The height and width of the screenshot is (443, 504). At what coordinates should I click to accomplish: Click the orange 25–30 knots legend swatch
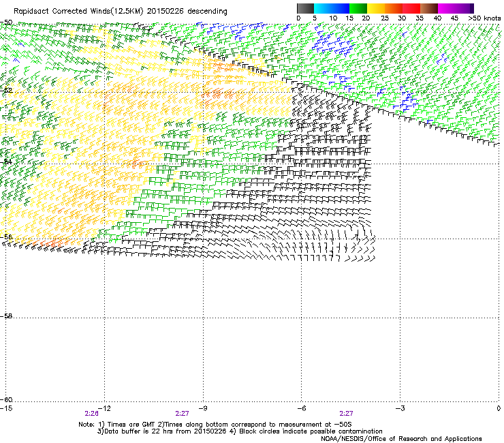[394, 8]
